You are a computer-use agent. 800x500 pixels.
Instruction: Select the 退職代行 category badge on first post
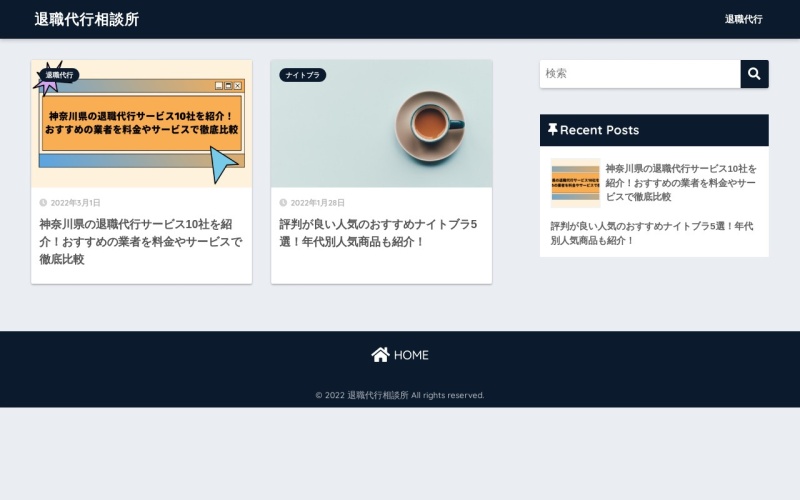point(59,75)
